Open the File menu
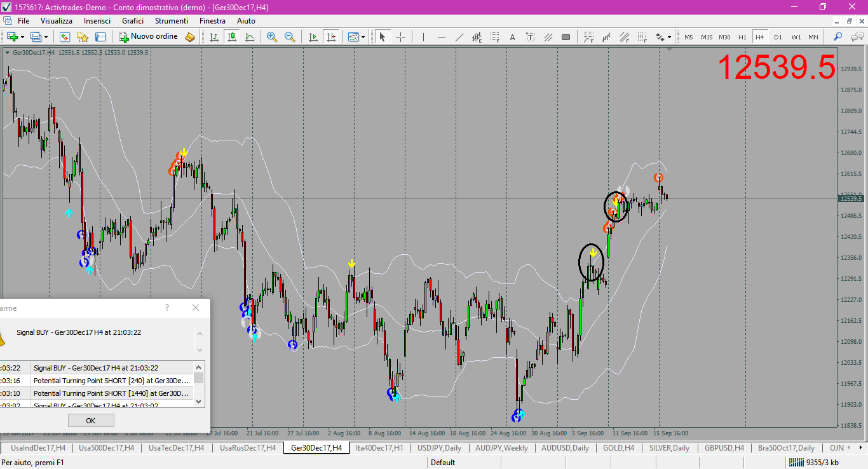Image resolution: width=868 pixels, height=469 pixels. coord(24,20)
